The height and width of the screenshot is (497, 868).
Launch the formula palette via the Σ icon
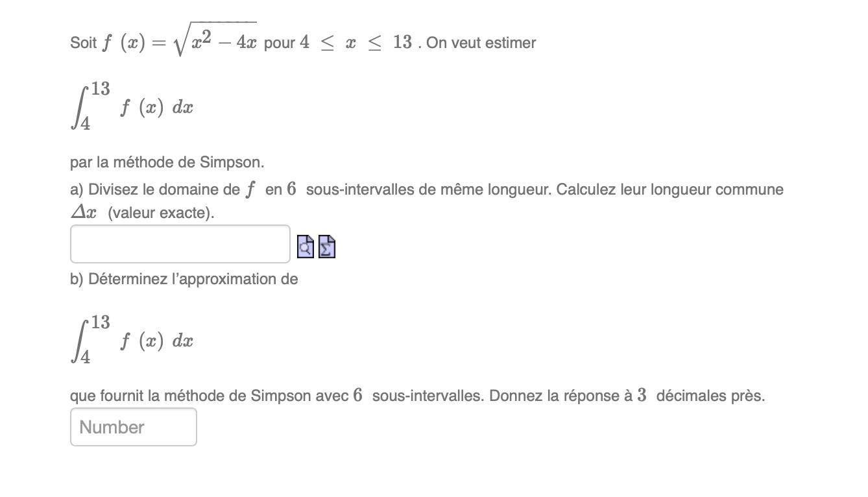pyautogui.click(x=326, y=247)
